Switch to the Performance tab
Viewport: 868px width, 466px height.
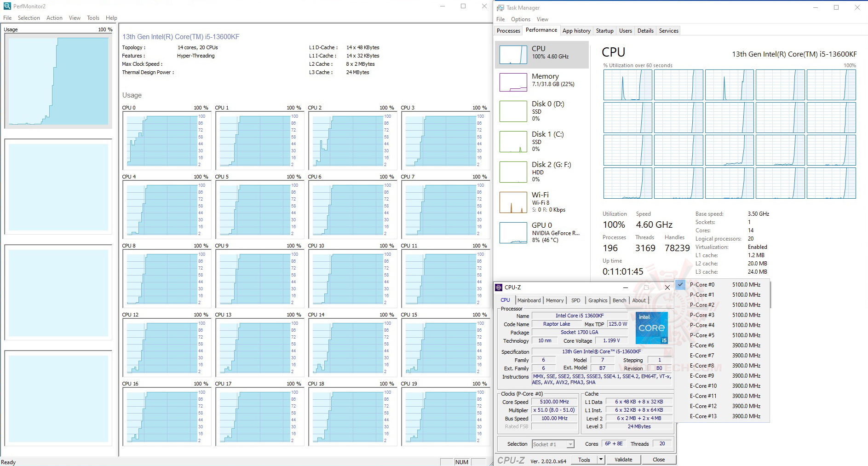pyautogui.click(x=541, y=30)
